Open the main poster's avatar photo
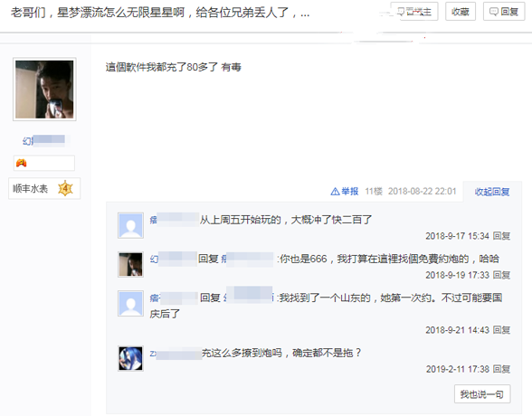Viewport: 532px width, 416px height. click(x=44, y=90)
